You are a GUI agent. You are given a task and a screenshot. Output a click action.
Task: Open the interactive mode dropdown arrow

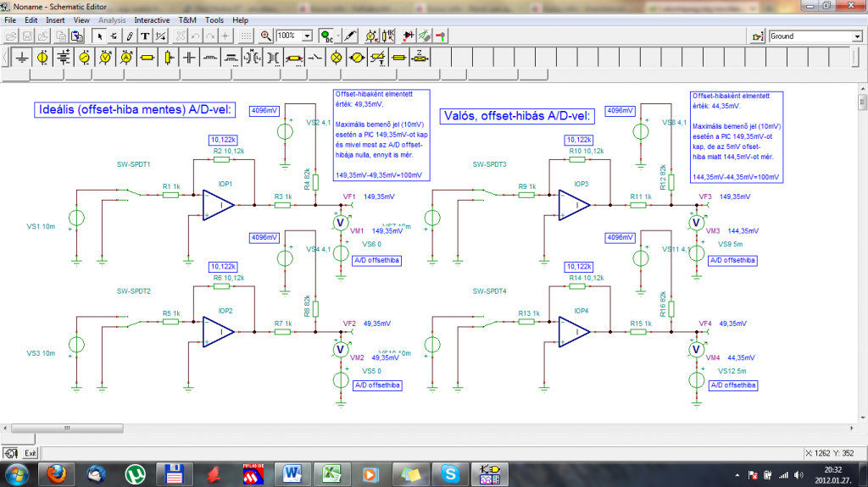pos(337,36)
